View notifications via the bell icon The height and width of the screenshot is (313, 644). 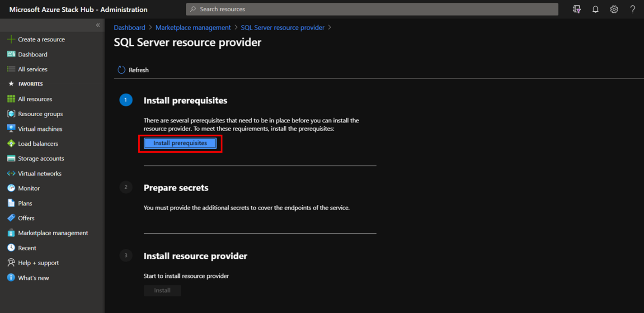click(x=595, y=9)
